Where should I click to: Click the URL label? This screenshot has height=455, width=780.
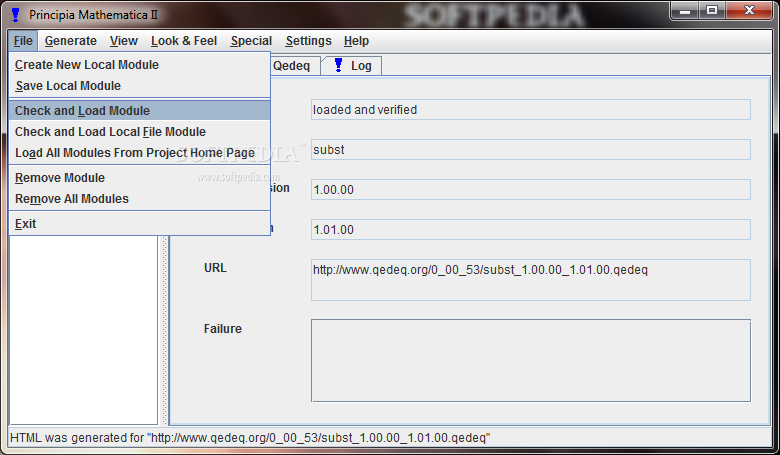coord(215,268)
